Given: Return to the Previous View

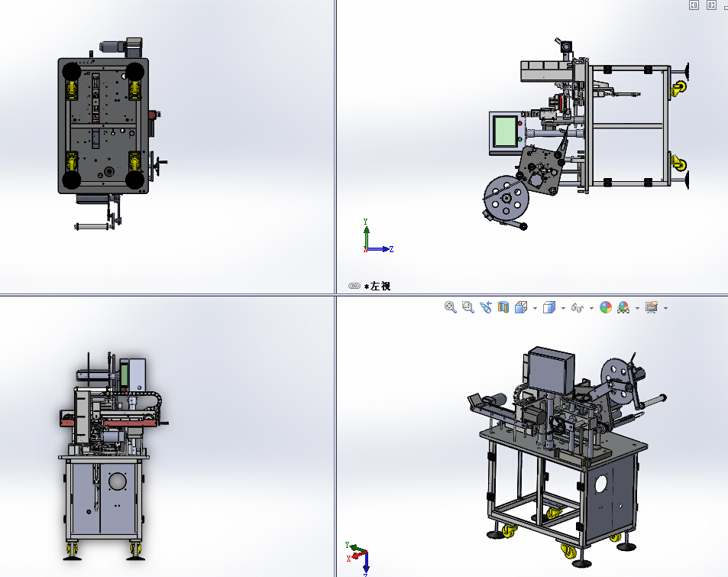Looking at the screenshot, I should tap(486, 307).
